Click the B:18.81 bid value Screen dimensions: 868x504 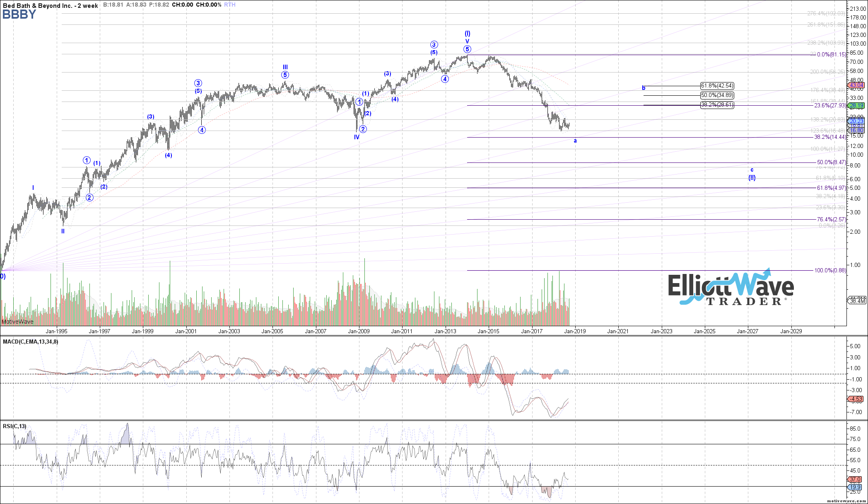[112, 5]
